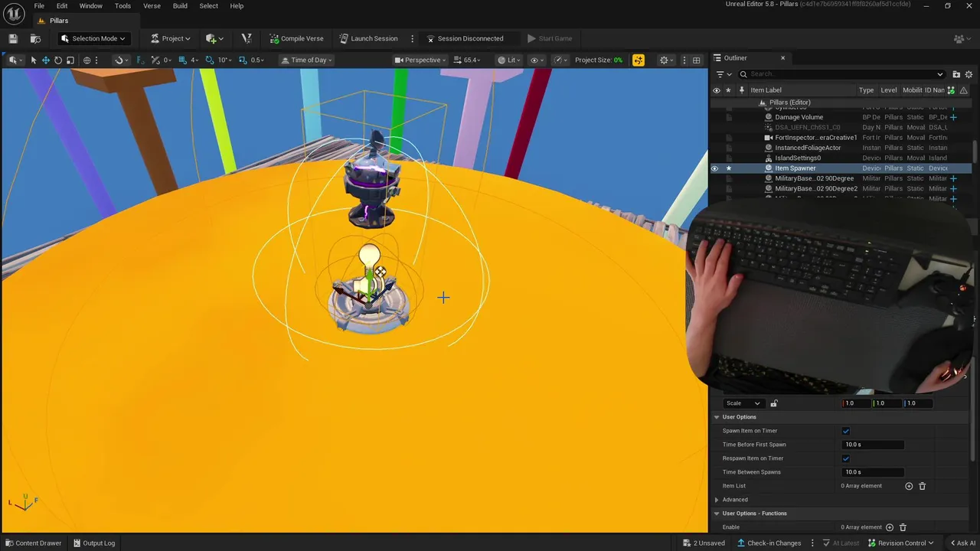The width and height of the screenshot is (980, 551).
Task: Open the Window menu
Action: (x=91, y=5)
